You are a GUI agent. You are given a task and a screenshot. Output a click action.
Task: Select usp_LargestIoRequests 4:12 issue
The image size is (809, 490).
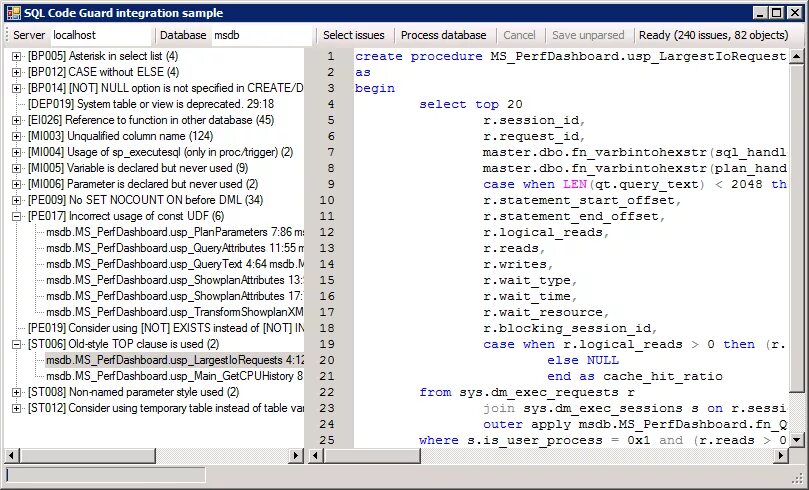[175, 360]
